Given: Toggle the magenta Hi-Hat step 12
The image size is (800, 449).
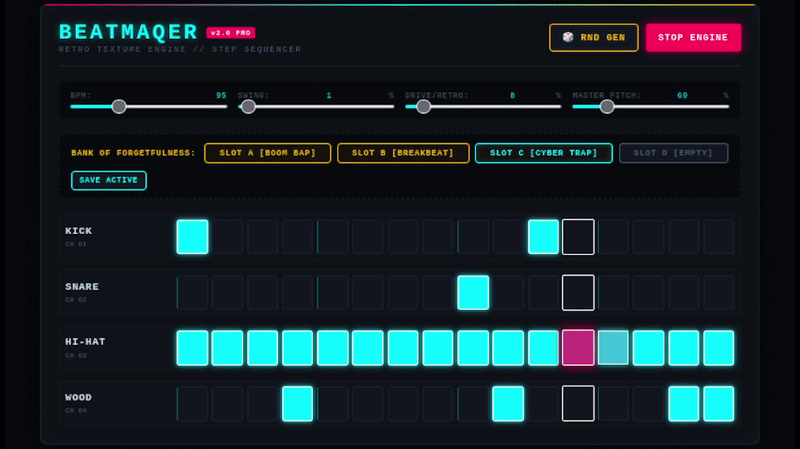Looking at the screenshot, I should (x=578, y=348).
